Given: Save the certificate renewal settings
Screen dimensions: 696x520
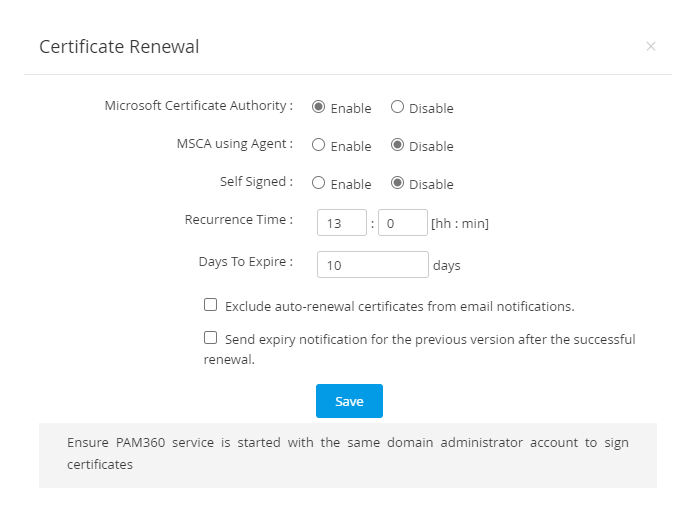Looking at the screenshot, I should point(349,401).
